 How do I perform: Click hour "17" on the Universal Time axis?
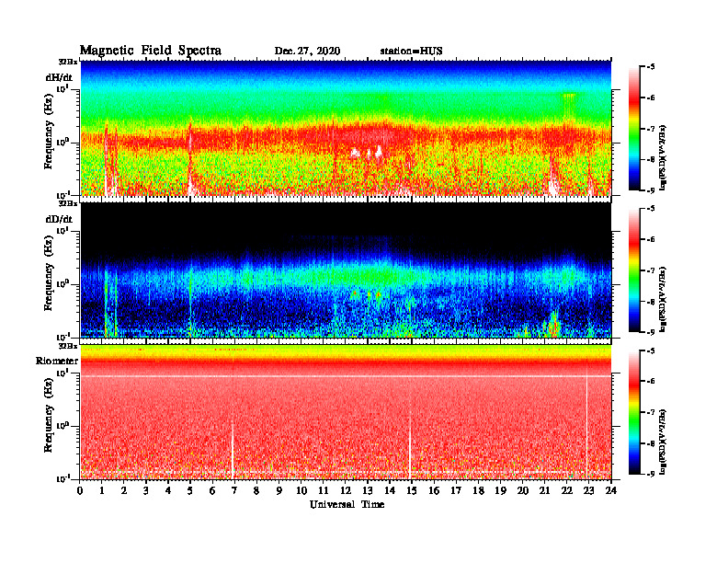456,490
